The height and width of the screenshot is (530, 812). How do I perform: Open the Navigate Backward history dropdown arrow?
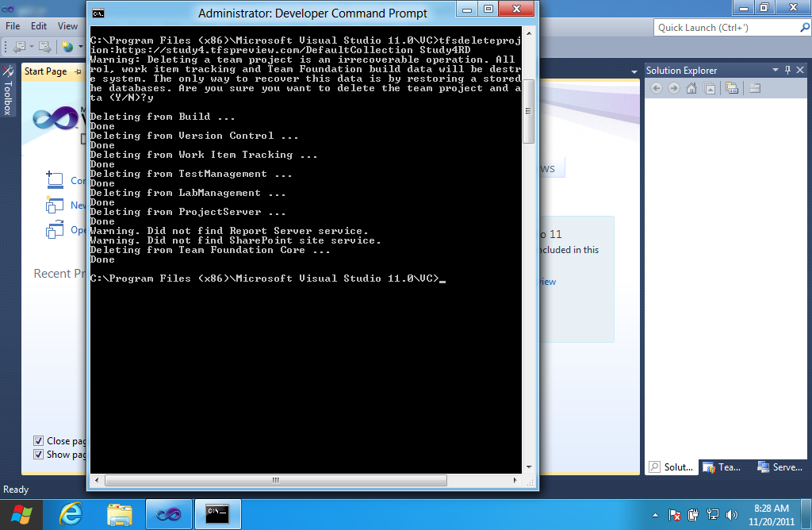click(32, 47)
